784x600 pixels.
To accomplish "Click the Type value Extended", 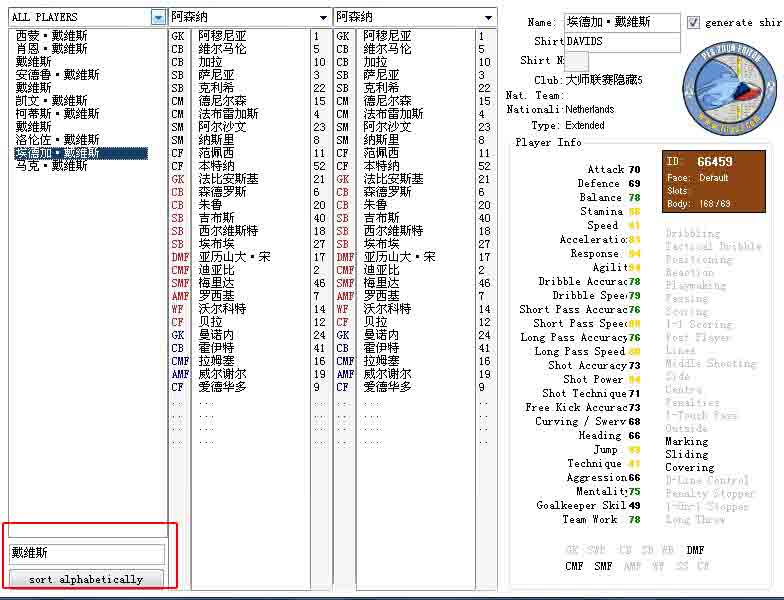I will click(584, 125).
